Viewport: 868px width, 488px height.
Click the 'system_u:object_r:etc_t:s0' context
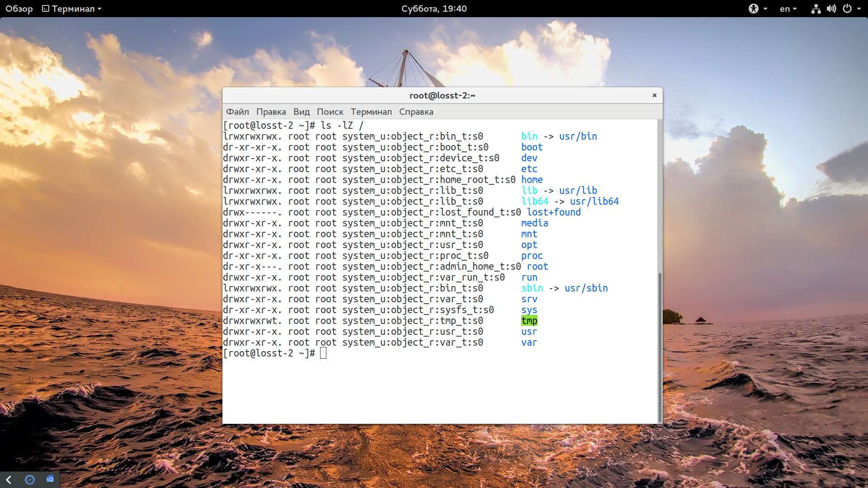coord(413,169)
